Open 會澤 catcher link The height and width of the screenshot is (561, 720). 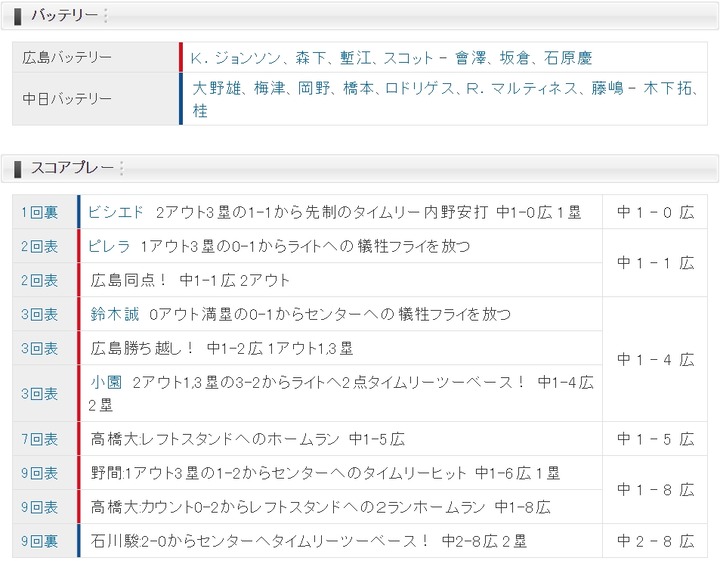(x=471, y=58)
